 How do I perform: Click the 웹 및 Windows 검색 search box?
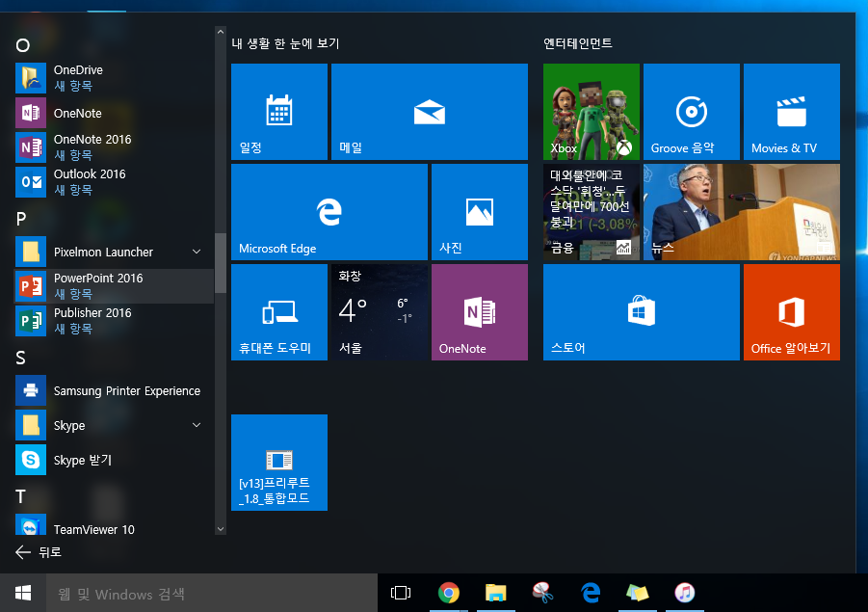212,593
